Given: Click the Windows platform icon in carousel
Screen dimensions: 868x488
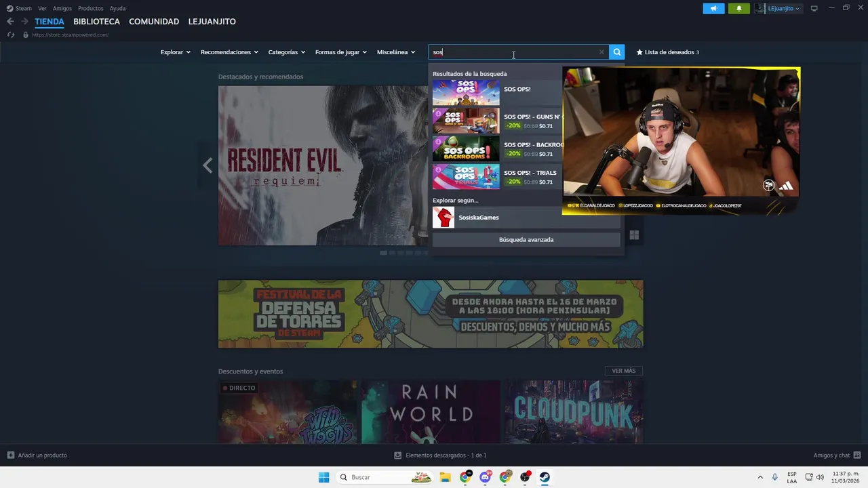Looking at the screenshot, I should pyautogui.click(x=634, y=235).
